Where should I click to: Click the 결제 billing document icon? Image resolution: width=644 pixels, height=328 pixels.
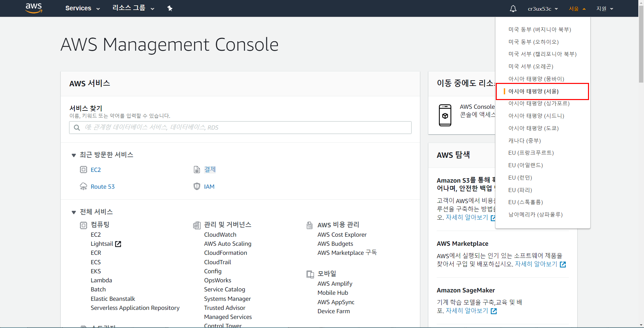(197, 170)
